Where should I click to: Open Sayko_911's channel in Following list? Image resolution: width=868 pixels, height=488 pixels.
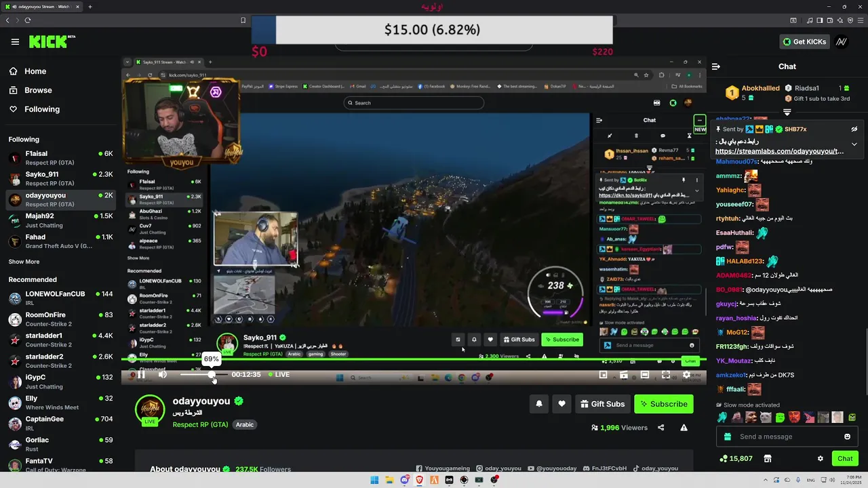pos(60,179)
